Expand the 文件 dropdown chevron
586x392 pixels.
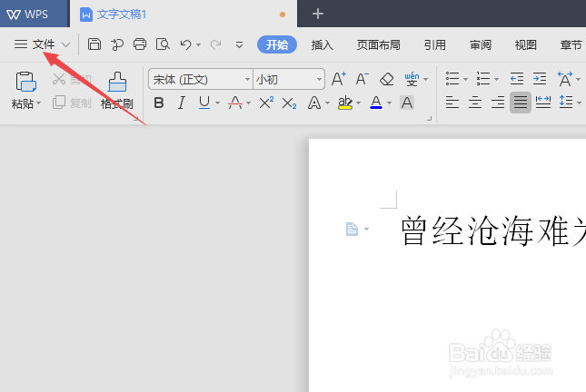pyautogui.click(x=65, y=44)
